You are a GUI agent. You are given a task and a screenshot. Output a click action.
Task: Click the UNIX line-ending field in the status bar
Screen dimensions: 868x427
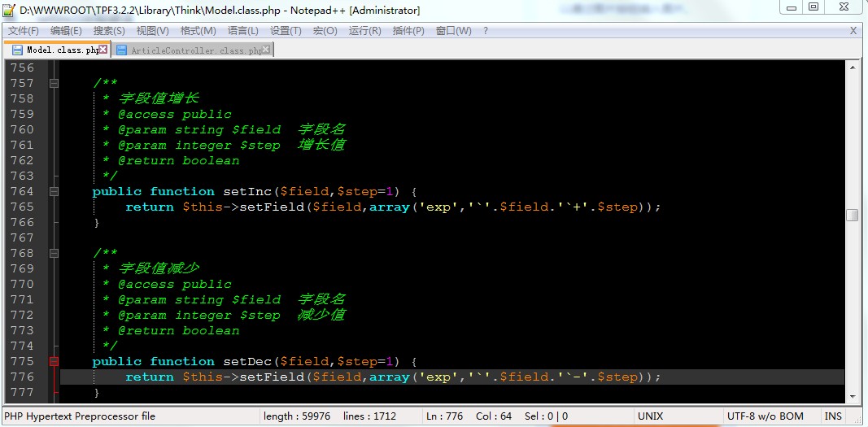tap(651, 416)
